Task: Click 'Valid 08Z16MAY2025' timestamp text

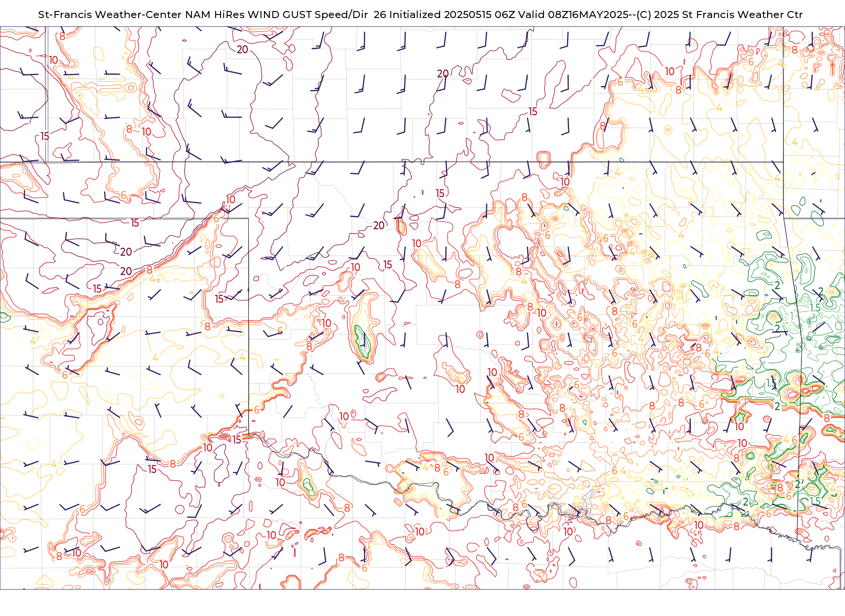Action: coord(573,15)
